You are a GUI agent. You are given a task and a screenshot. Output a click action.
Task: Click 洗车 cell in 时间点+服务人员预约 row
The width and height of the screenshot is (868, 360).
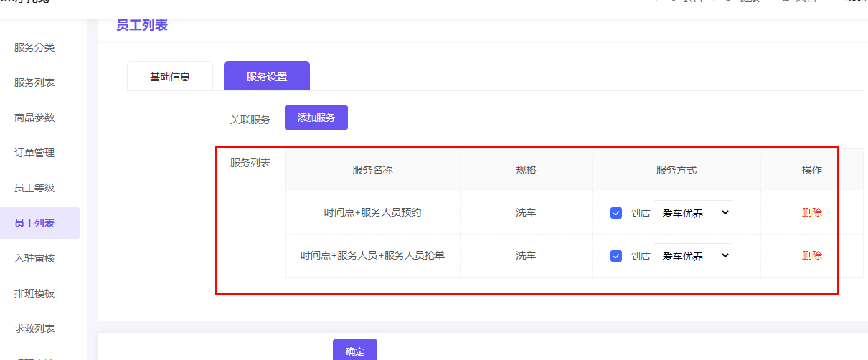click(x=526, y=212)
